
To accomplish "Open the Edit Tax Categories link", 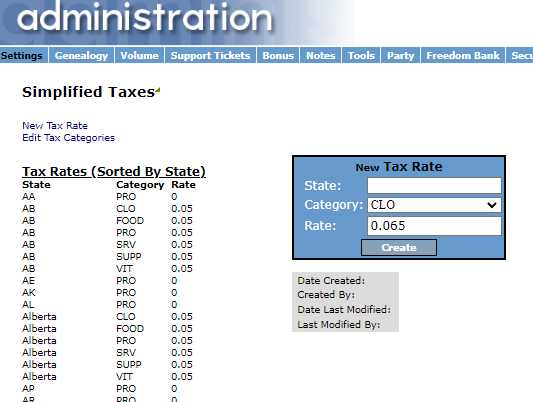I will click(x=68, y=138).
